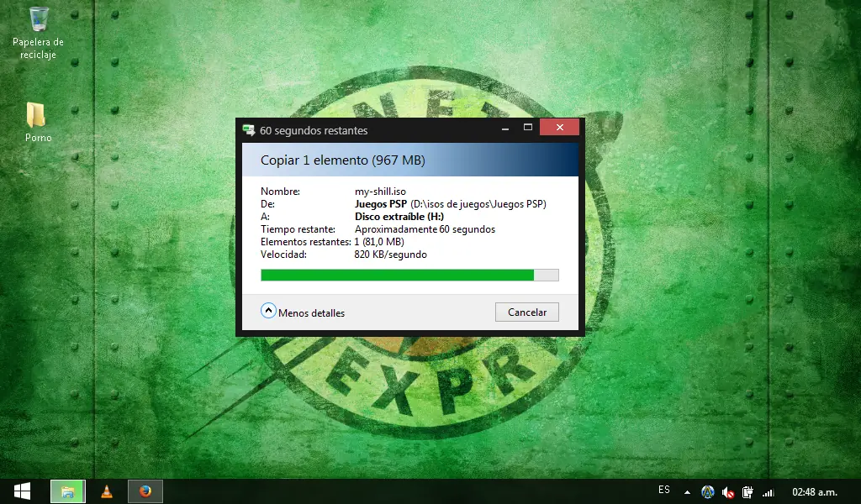Click the destination Disco extraíble (H:)
861x504 pixels.
coord(399,217)
